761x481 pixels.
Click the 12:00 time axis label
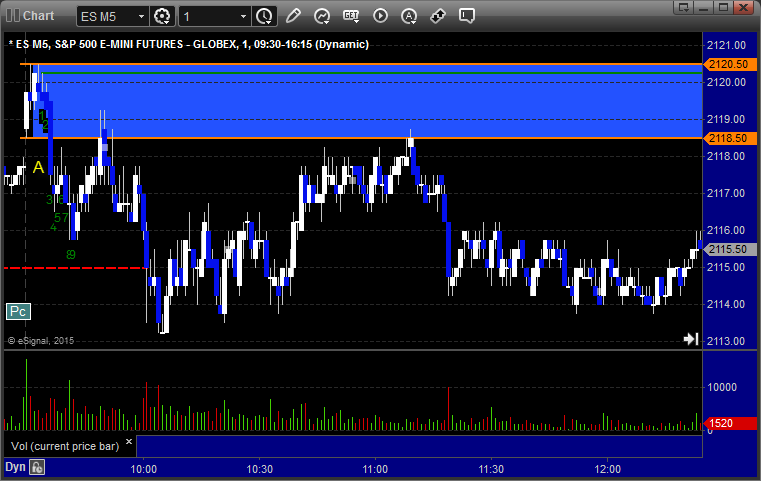pos(608,469)
